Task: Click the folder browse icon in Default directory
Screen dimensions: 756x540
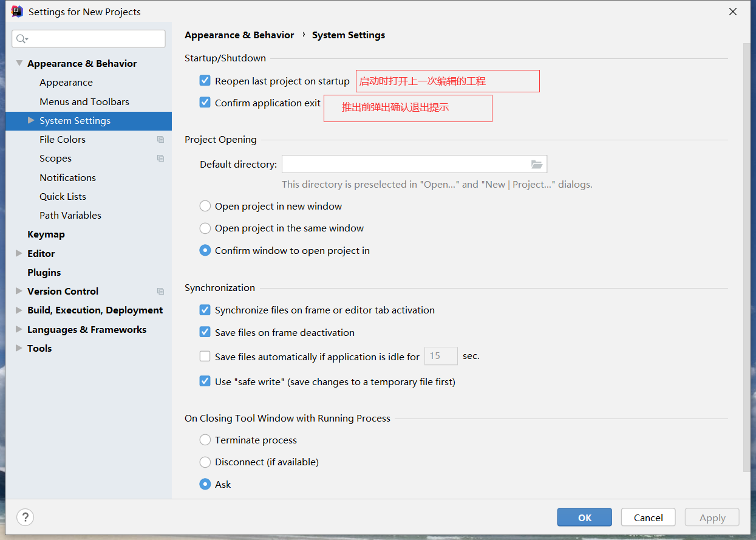Action: tap(536, 164)
